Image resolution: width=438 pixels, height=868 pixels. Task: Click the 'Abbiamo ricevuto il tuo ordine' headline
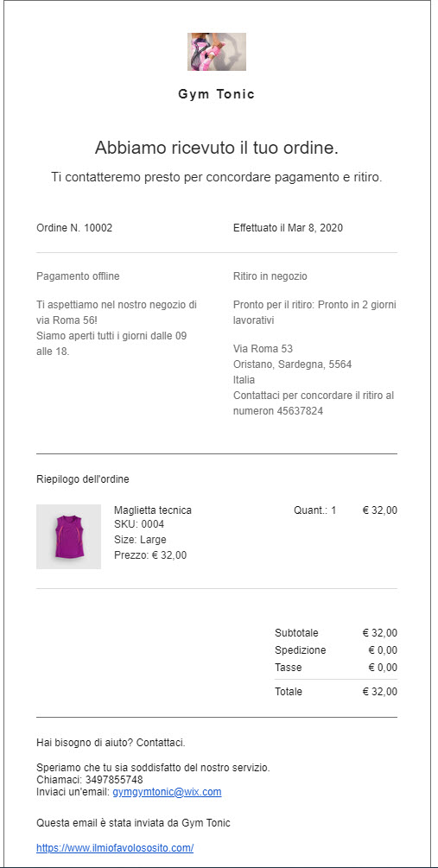[x=217, y=149]
